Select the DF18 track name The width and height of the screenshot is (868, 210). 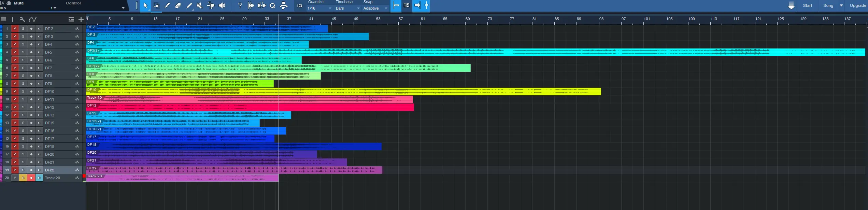point(49,146)
